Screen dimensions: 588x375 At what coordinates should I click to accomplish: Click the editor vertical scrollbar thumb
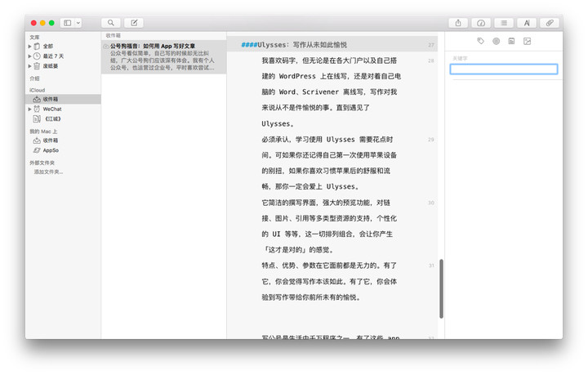(x=441, y=288)
